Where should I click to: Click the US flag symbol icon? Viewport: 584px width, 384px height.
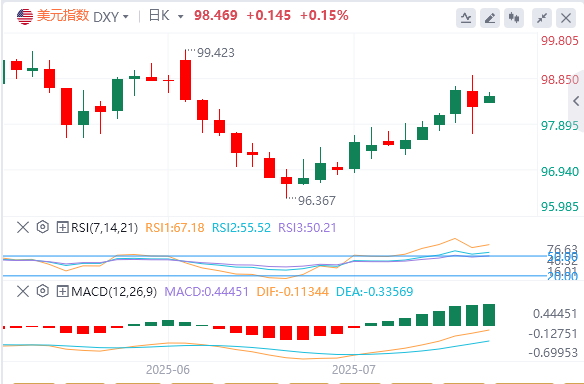point(25,16)
